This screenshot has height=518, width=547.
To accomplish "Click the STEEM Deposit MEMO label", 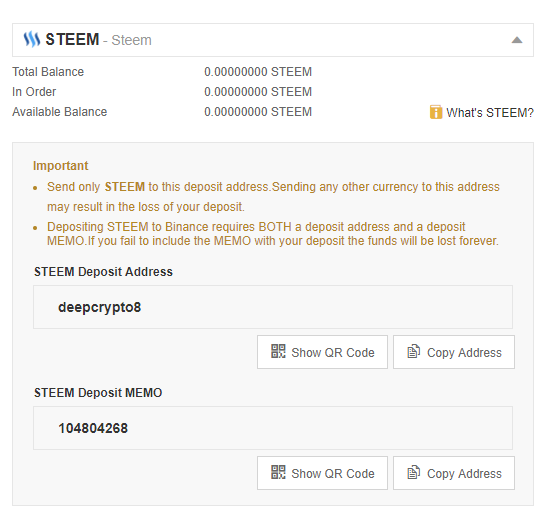I will click(x=98, y=393).
